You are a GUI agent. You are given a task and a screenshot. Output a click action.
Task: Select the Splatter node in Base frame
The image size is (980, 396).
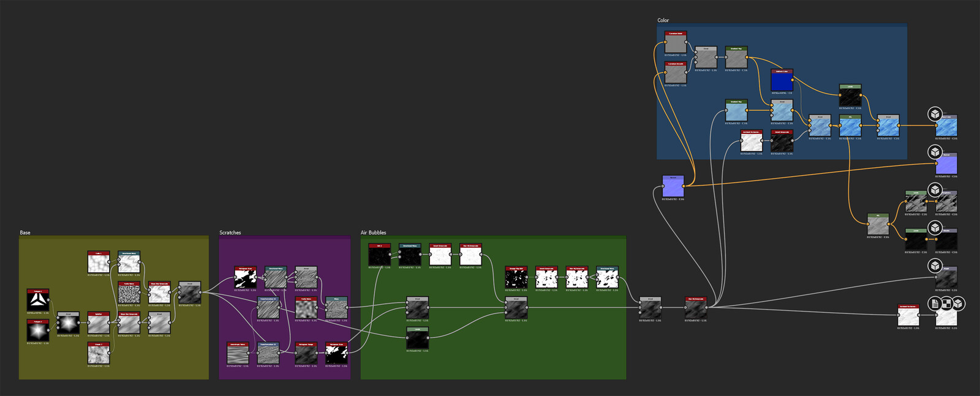(99, 323)
